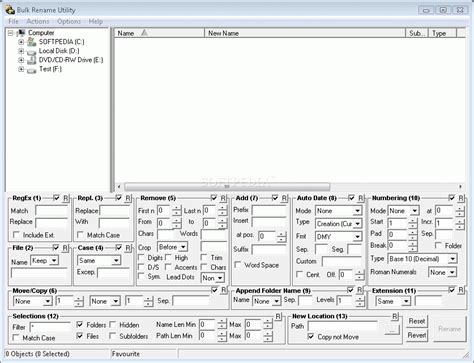Click the horizontal scrollbar thumb in file list

click(x=227, y=186)
